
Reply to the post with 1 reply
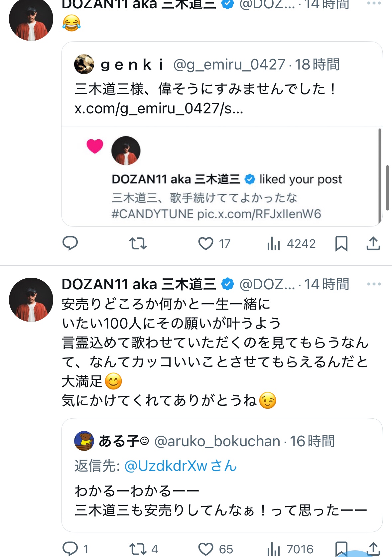tap(70, 549)
